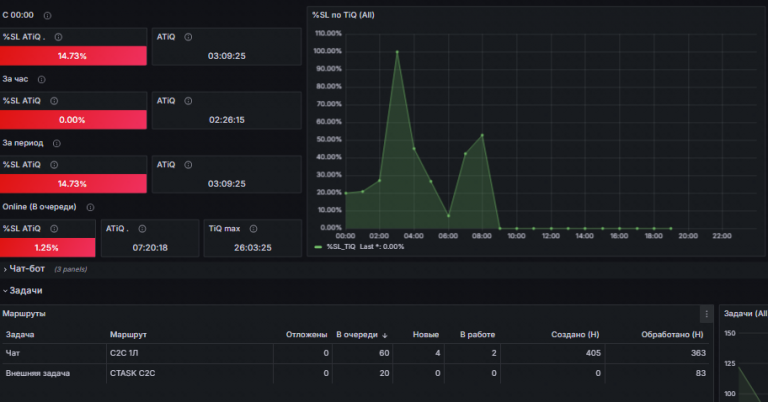Click the sort arrow beside В очереди header
Viewport: 768px width, 402px height.
pyautogui.click(x=385, y=335)
